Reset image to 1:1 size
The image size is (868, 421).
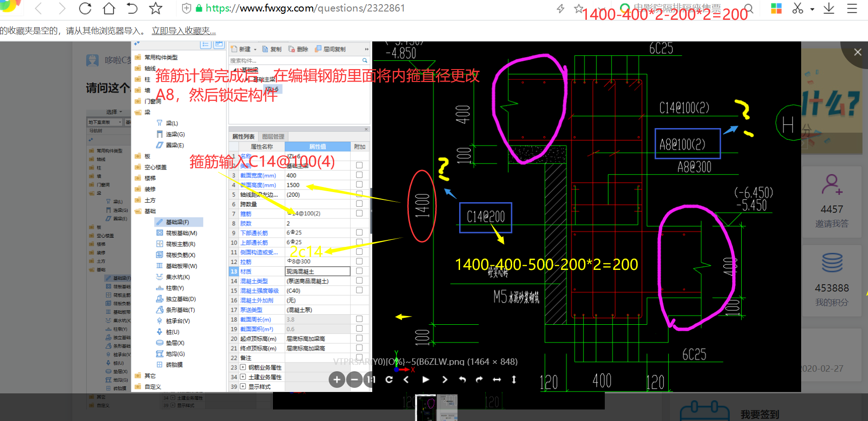(370, 380)
